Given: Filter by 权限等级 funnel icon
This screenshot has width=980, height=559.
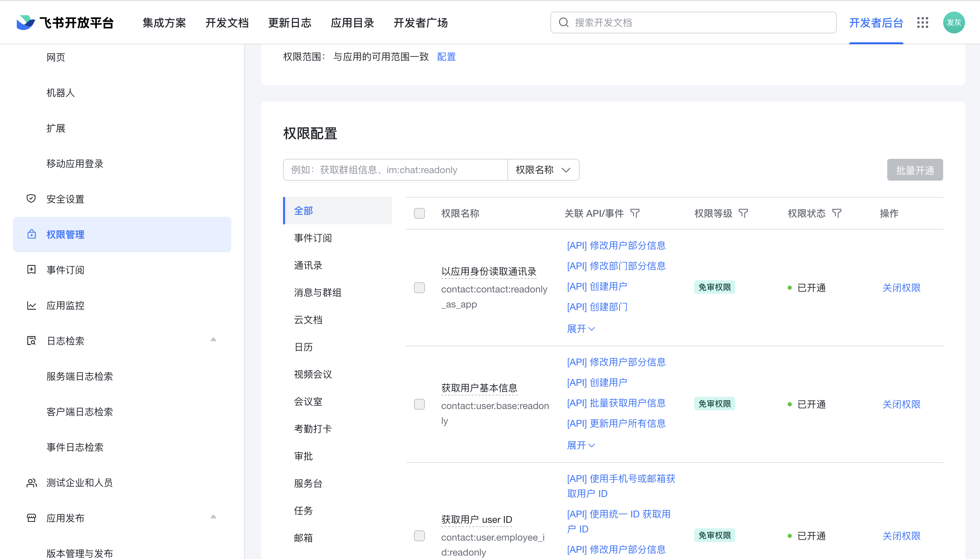Looking at the screenshot, I should [x=743, y=213].
